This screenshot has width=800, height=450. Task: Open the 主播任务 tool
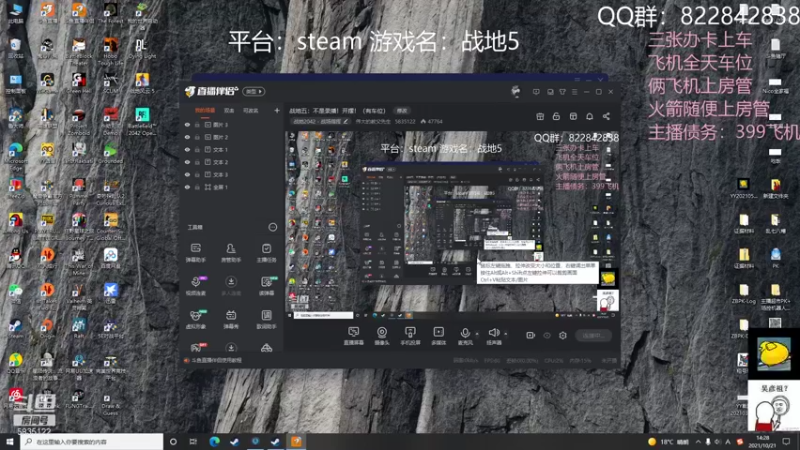click(266, 253)
